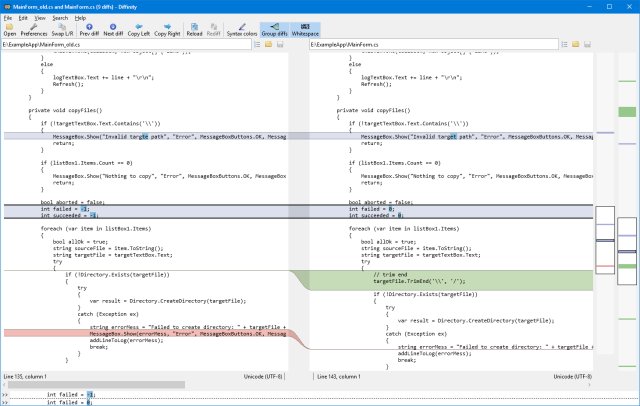Screen dimensions: 640x406
Task: Click the large green block in overview map
Action: click(x=627, y=112)
